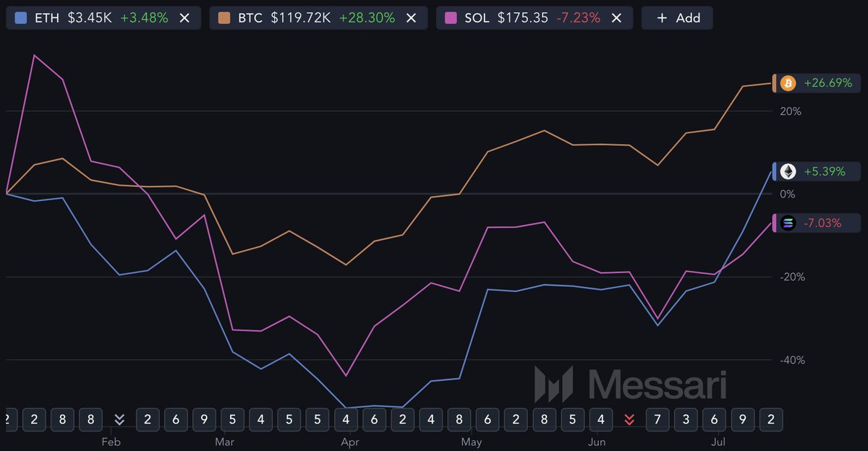Open the 9 event marker just before Mar
The image size is (868, 451).
204,419
